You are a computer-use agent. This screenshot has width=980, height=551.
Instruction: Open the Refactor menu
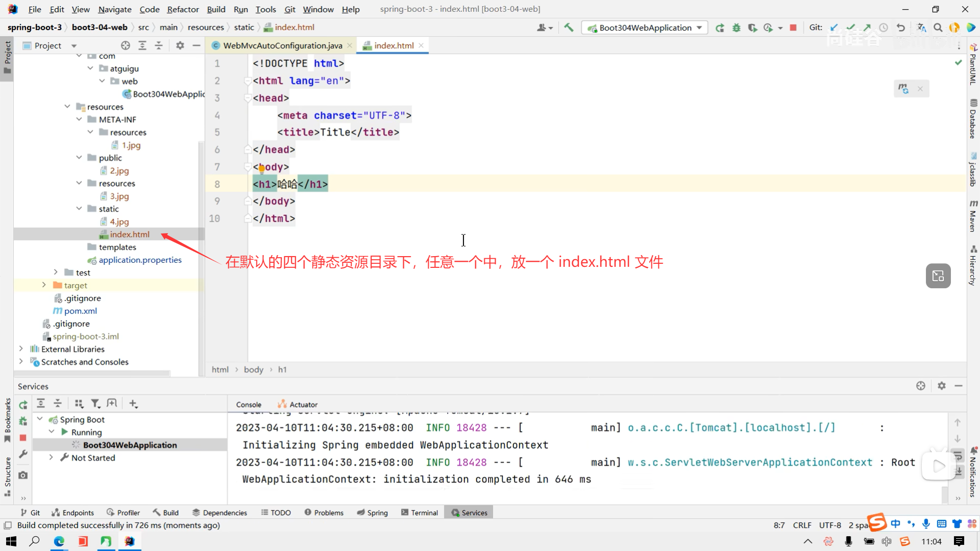[183, 9]
